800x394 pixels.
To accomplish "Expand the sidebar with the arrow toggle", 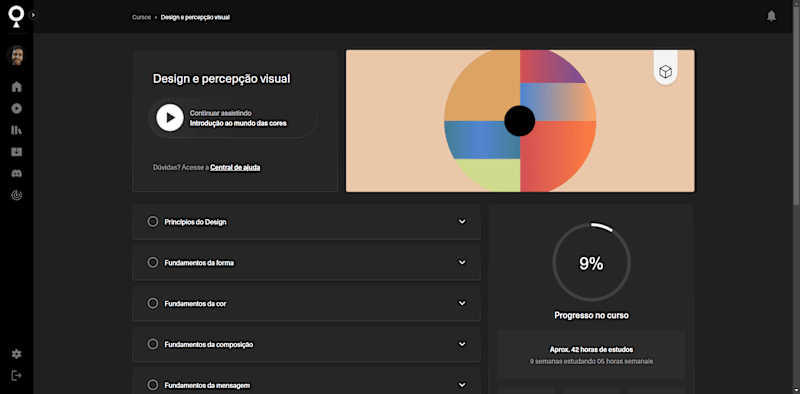I will coord(33,15).
